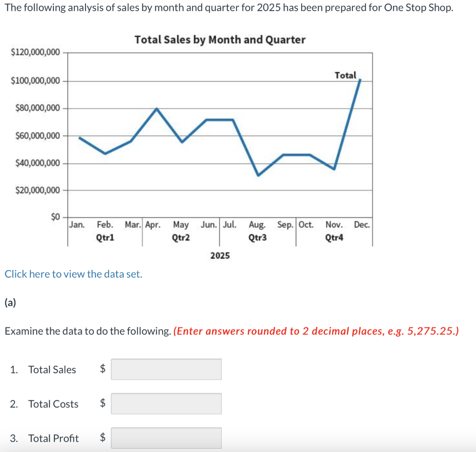
Task: Select the $0 axis value
Action: coord(55,215)
